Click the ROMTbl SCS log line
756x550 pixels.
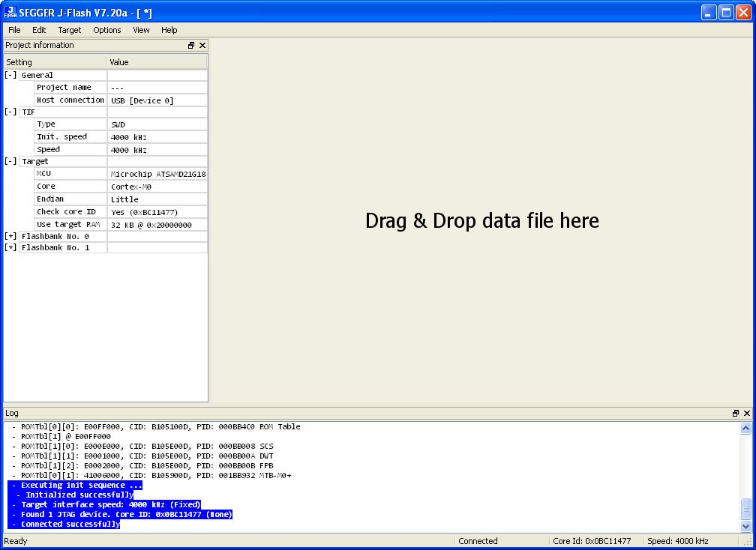[142, 446]
